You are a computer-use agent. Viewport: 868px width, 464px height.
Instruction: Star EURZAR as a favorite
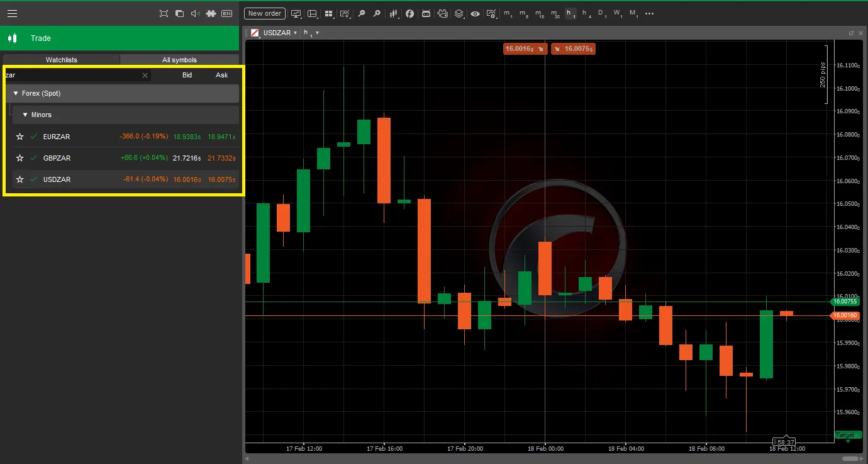pyautogui.click(x=19, y=137)
